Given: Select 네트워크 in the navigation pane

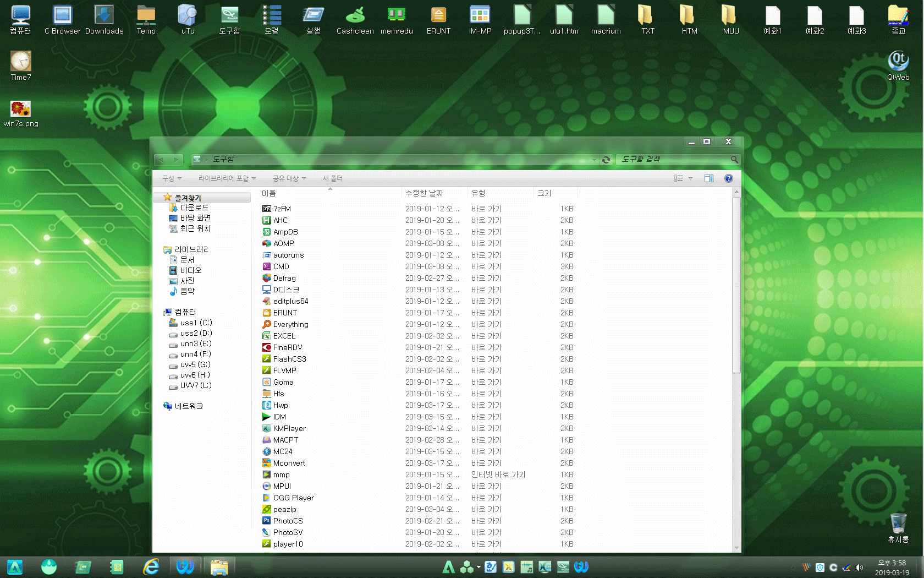Looking at the screenshot, I should click(183, 406).
